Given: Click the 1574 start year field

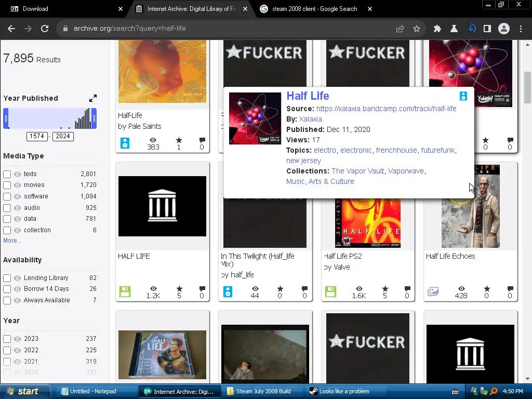Looking at the screenshot, I should (x=37, y=137).
